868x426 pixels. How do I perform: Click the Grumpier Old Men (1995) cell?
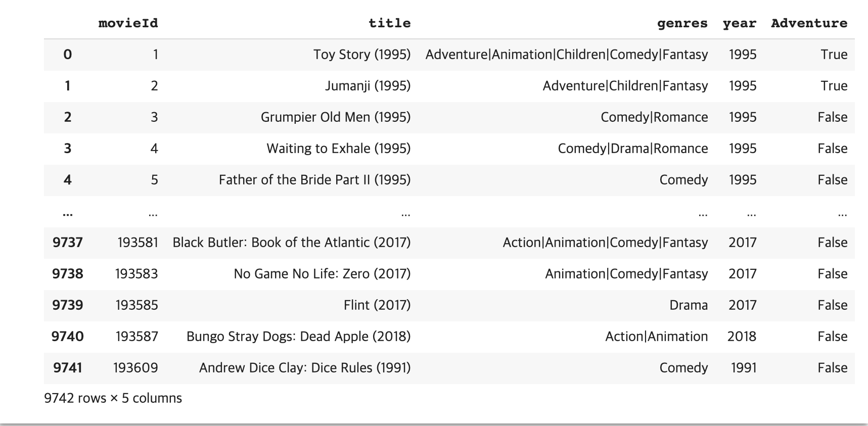click(x=335, y=117)
